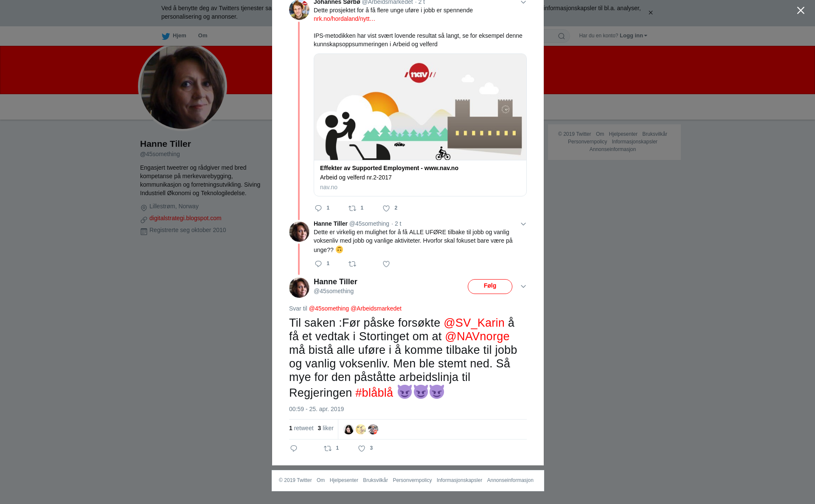The image size is (815, 504).
Task: Close the tweet overlay with X
Action: coord(801,11)
